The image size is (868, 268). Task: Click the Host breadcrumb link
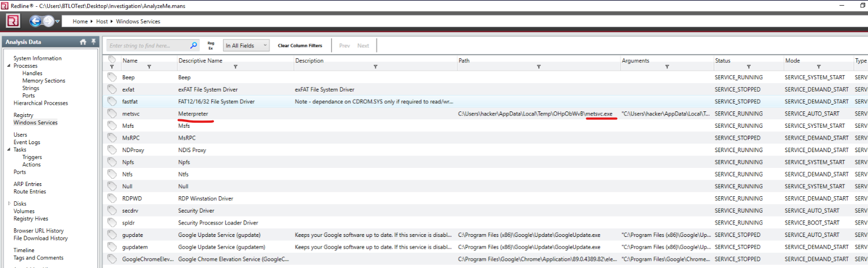(x=102, y=21)
